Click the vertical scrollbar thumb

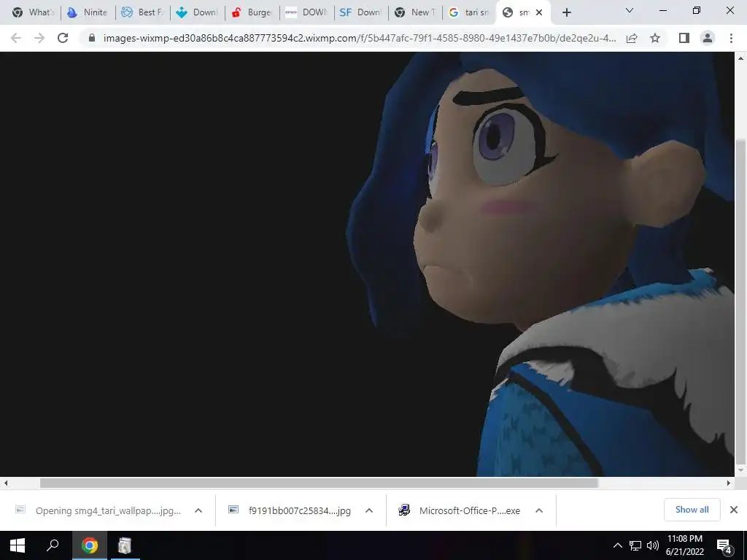[740, 301]
